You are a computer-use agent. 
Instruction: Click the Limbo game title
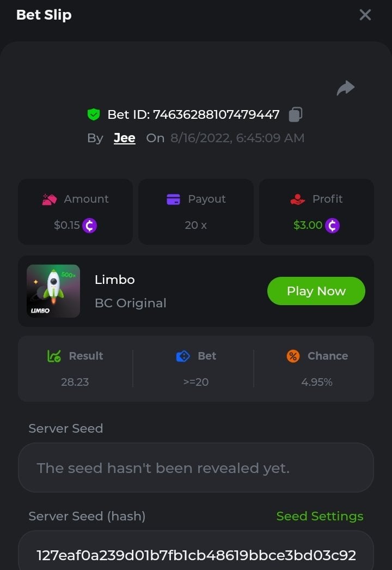pos(115,280)
